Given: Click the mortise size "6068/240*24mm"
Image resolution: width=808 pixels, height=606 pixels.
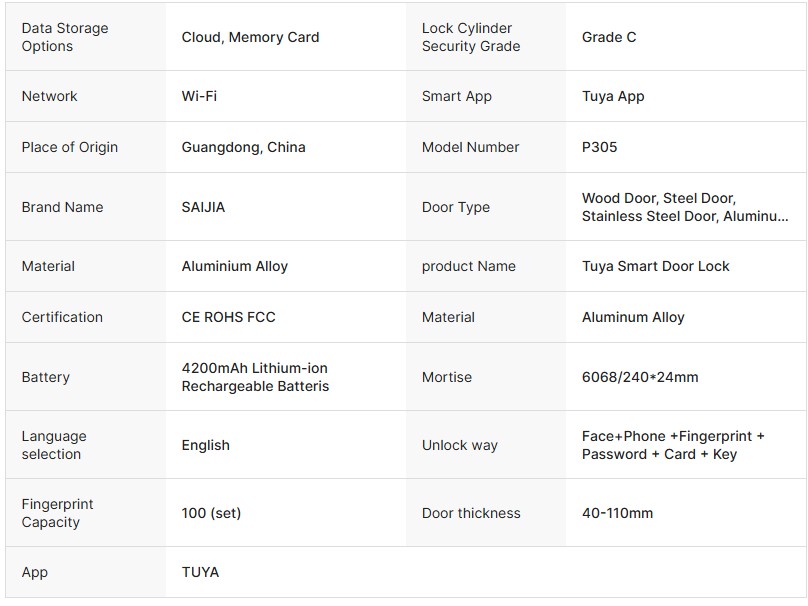Looking at the screenshot, I should click(640, 377).
